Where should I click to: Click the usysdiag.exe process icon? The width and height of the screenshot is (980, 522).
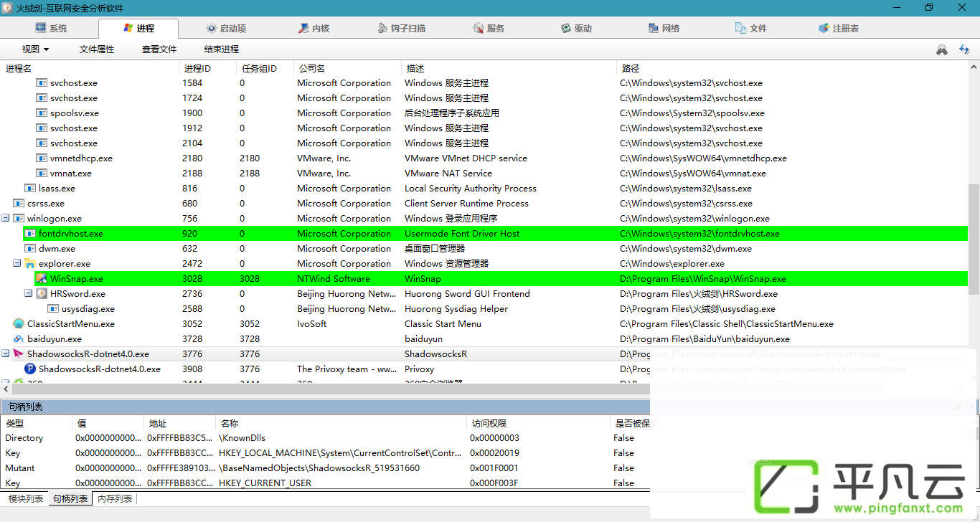click(53, 308)
